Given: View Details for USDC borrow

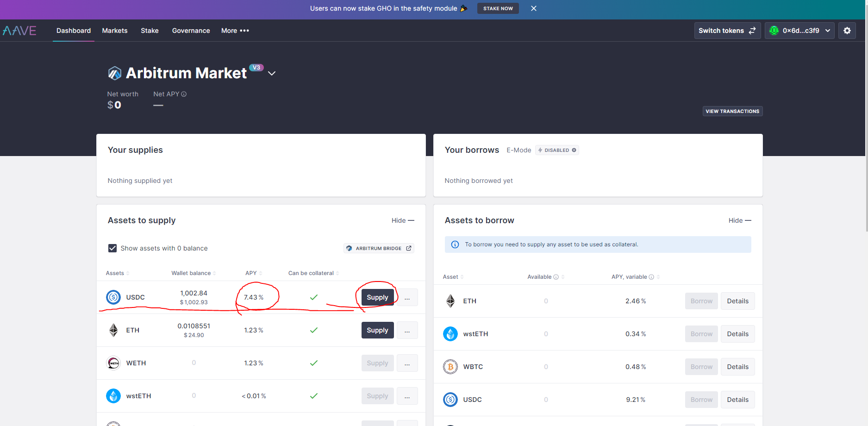Looking at the screenshot, I should (737, 400).
